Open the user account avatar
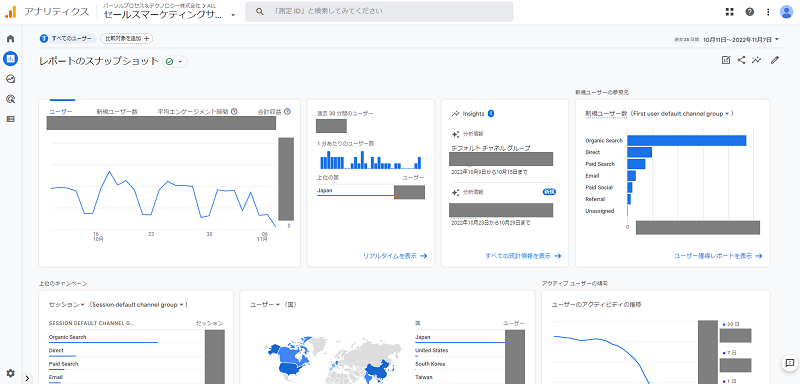800x384 pixels. [786, 12]
